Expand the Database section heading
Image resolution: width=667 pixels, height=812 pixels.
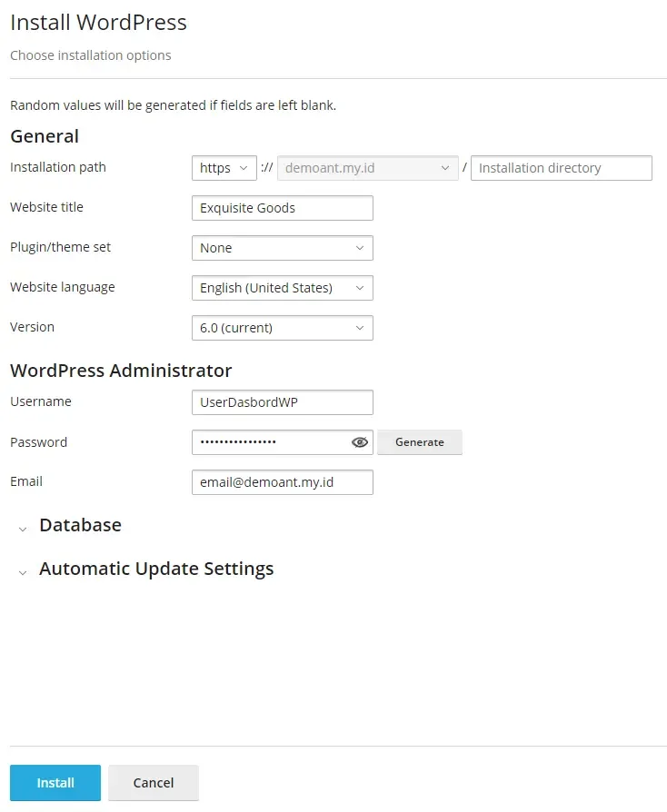(80, 525)
